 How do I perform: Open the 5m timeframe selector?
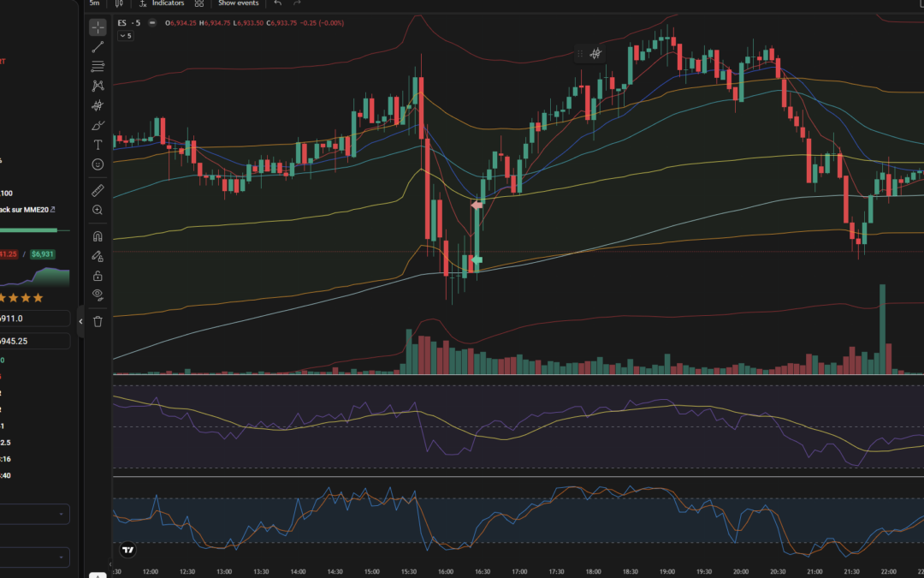coord(94,3)
